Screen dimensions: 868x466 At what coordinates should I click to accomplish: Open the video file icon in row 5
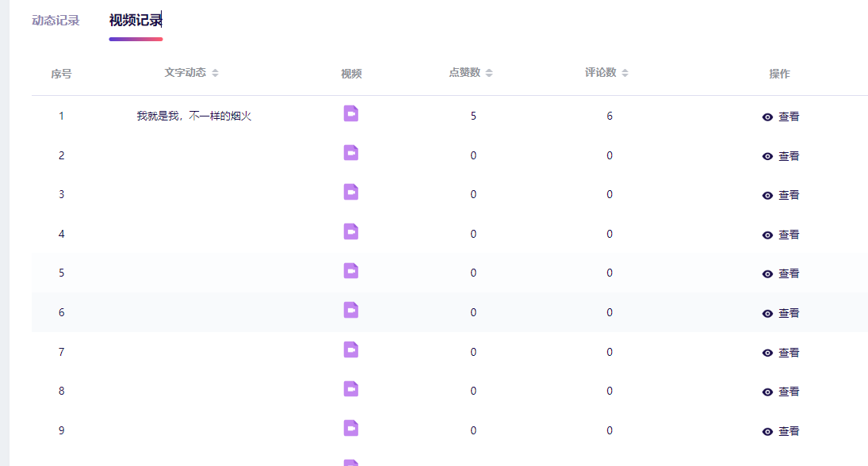[351, 270]
